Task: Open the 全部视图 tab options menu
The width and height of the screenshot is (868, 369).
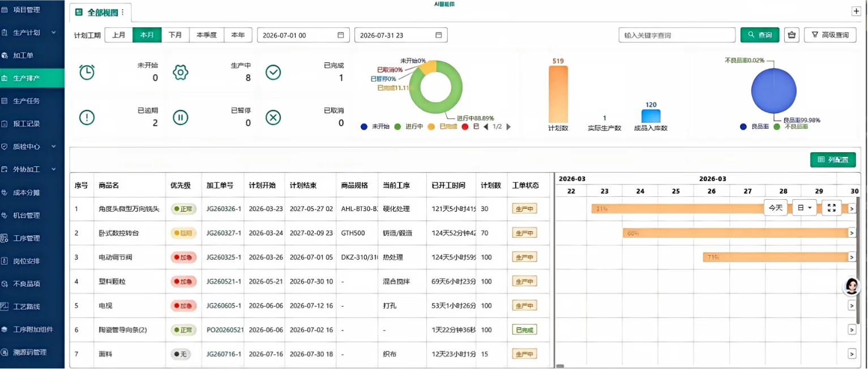Action: click(x=123, y=12)
